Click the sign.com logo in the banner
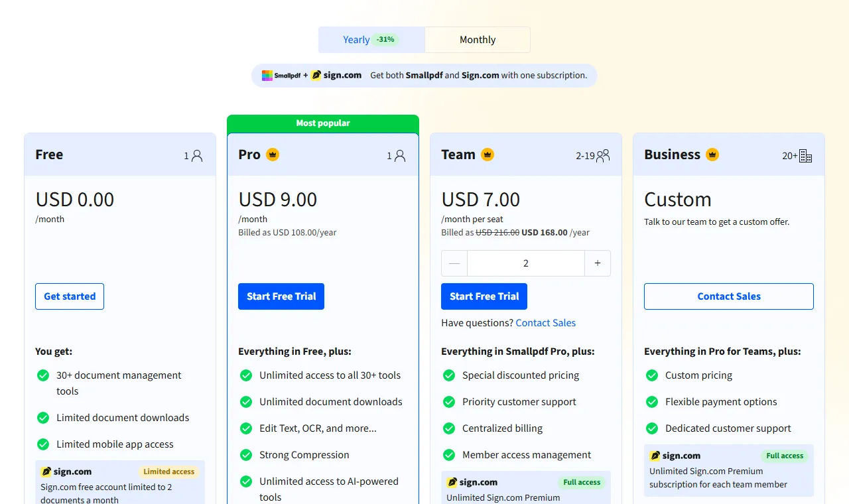Image resolution: width=849 pixels, height=504 pixels. click(336, 76)
